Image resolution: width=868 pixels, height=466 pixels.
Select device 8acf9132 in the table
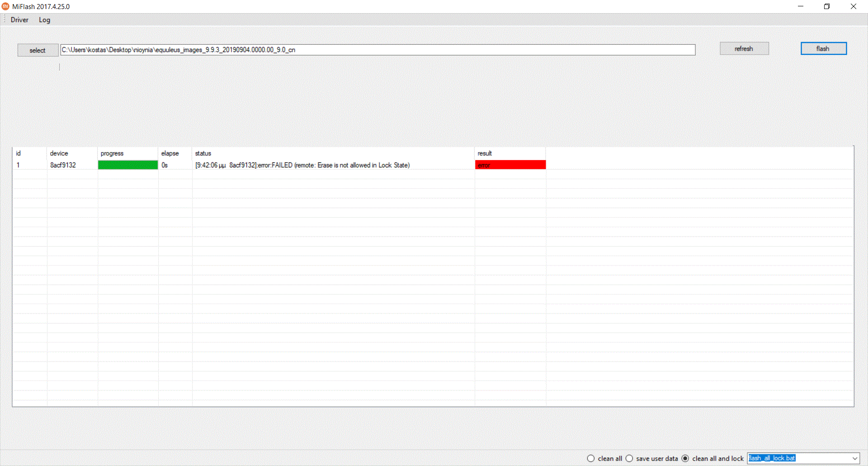(63, 165)
